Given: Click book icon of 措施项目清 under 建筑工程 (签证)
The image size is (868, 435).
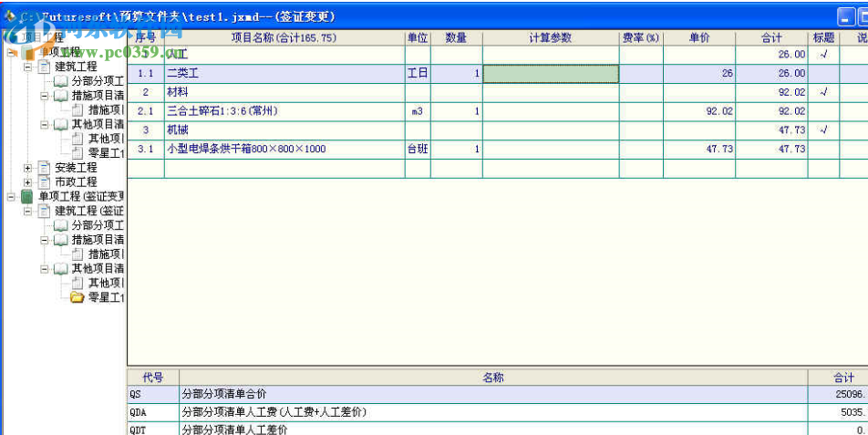Looking at the screenshot, I should coord(61,240).
